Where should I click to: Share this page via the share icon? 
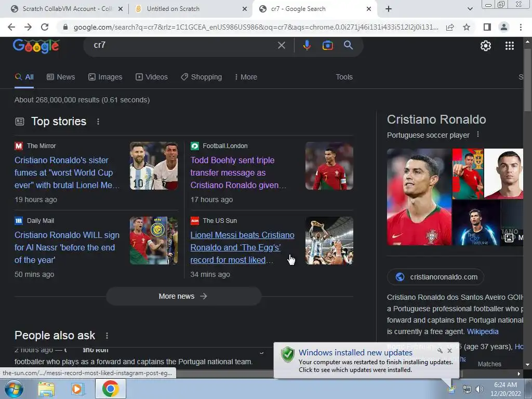pos(450,27)
